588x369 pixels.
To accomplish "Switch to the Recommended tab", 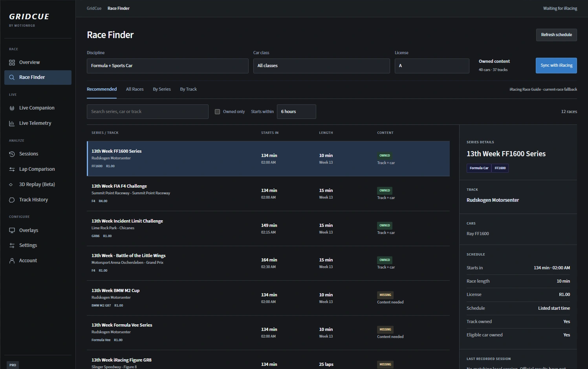I will coord(102,90).
